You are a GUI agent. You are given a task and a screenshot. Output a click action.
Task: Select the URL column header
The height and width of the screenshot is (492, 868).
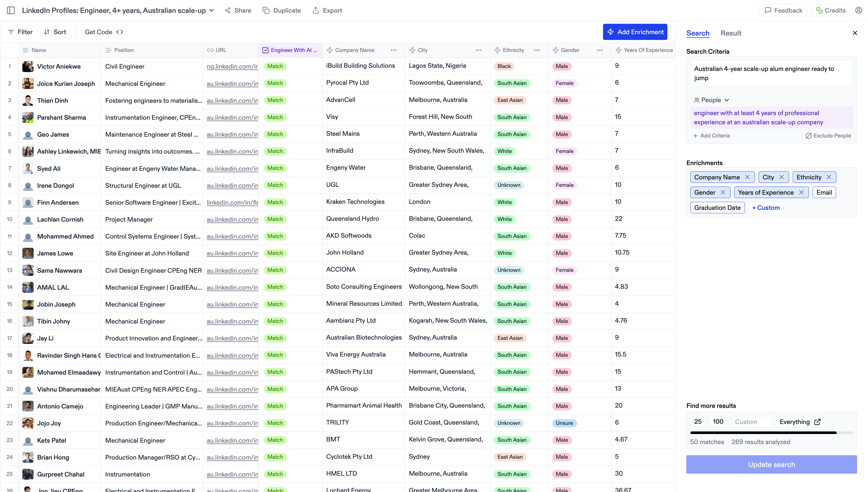tap(230, 50)
